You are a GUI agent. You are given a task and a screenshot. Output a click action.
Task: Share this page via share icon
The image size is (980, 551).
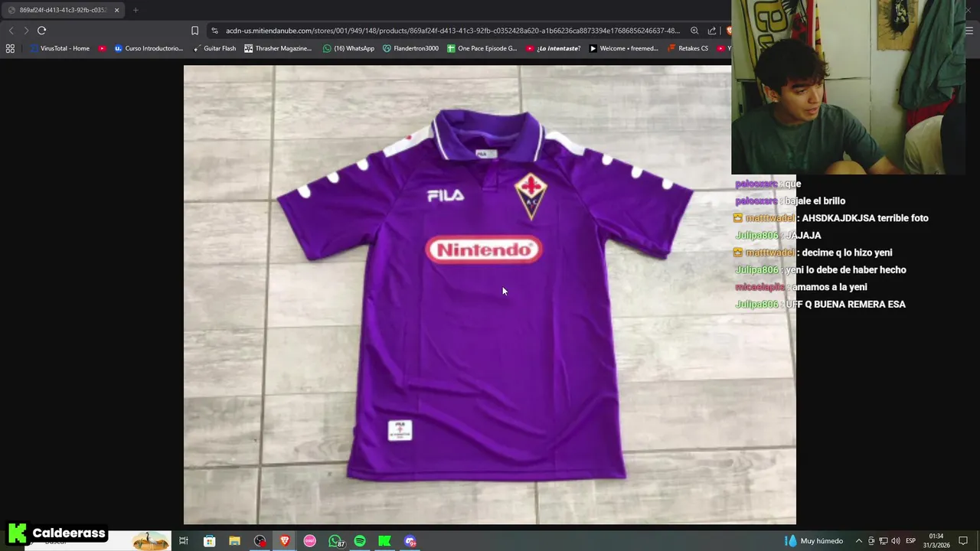[712, 31]
